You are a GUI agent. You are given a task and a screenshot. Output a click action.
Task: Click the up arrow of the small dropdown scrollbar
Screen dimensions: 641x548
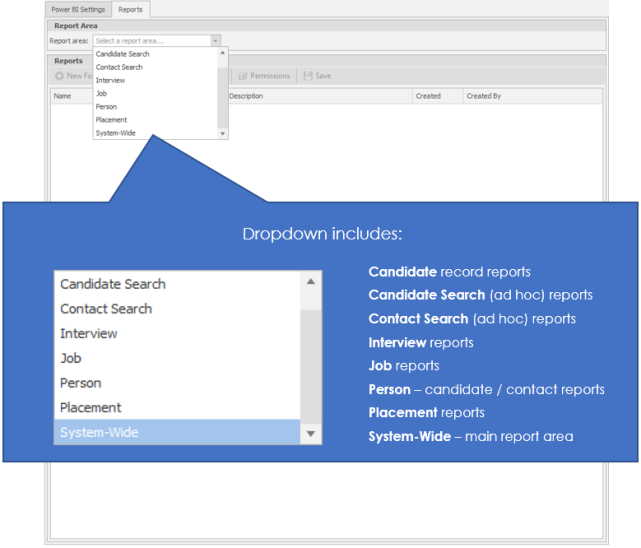(x=223, y=53)
